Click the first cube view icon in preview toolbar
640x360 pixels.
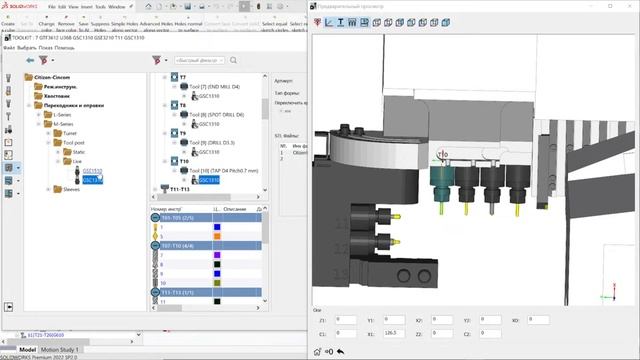[376, 22]
